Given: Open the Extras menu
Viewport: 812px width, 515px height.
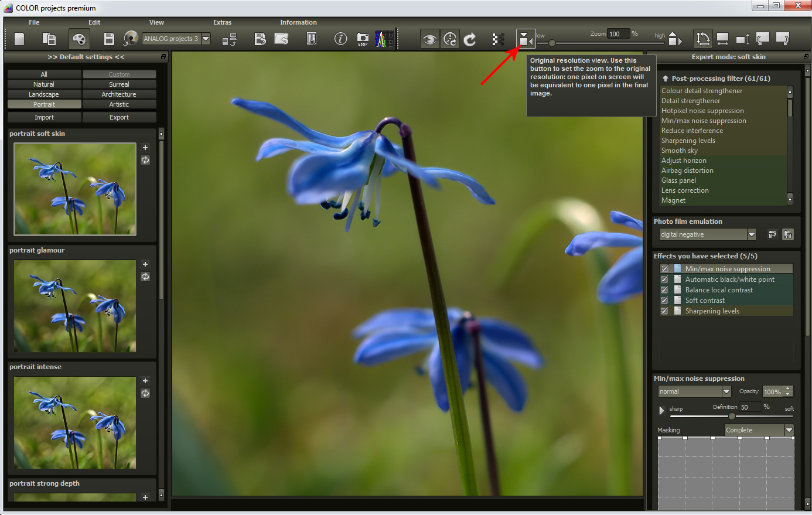Looking at the screenshot, I should pyautogui.click(x=222, y=22).
